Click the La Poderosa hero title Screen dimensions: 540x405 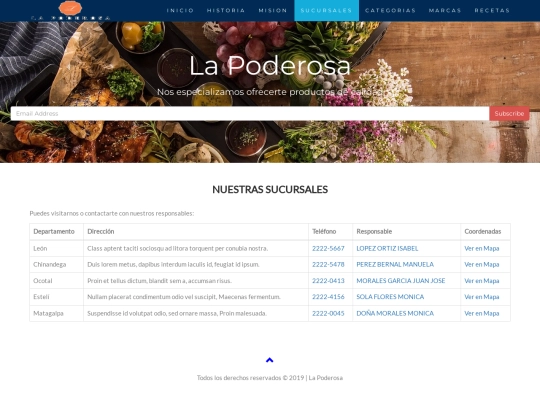(270, 65)
